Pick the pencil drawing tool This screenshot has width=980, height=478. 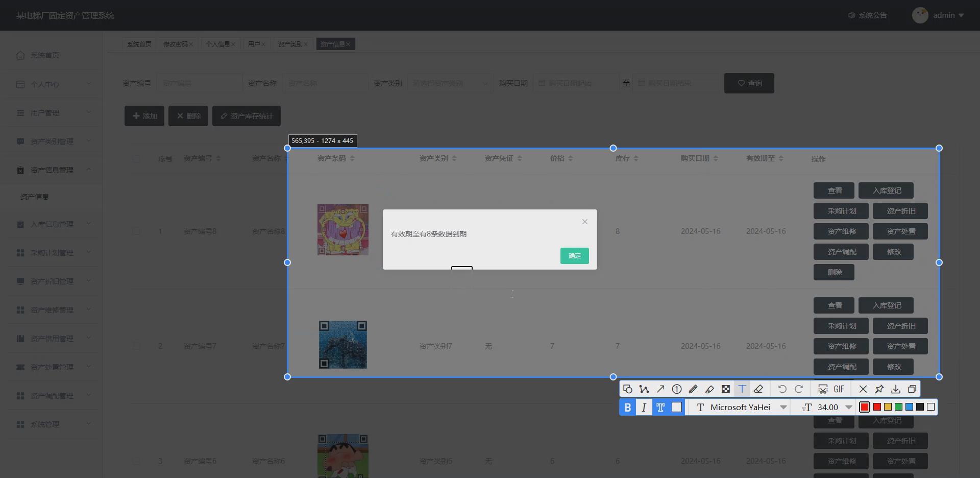coord(693,389)
